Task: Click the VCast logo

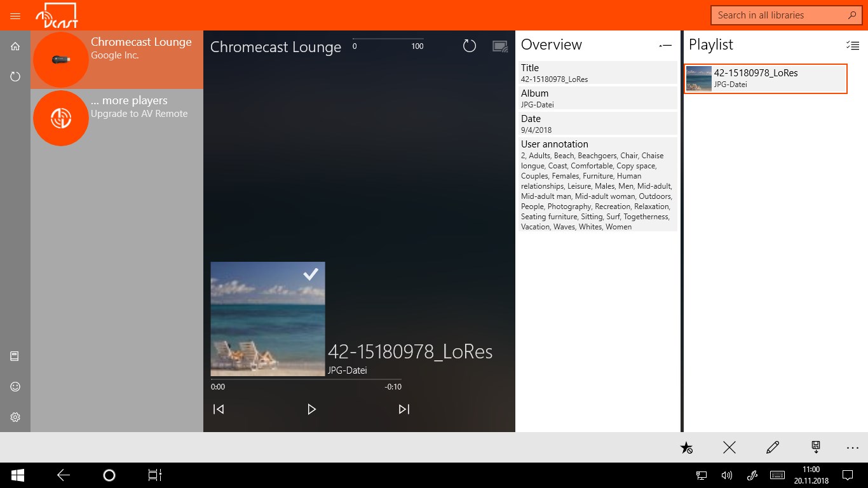Action: [x=57, y=15]
